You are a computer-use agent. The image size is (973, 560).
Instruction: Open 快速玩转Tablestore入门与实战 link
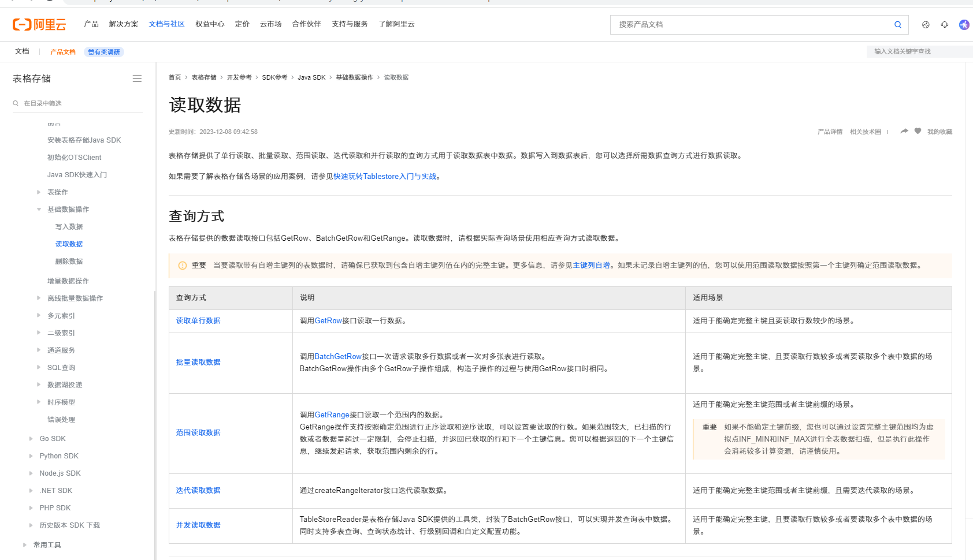(385, 177)
